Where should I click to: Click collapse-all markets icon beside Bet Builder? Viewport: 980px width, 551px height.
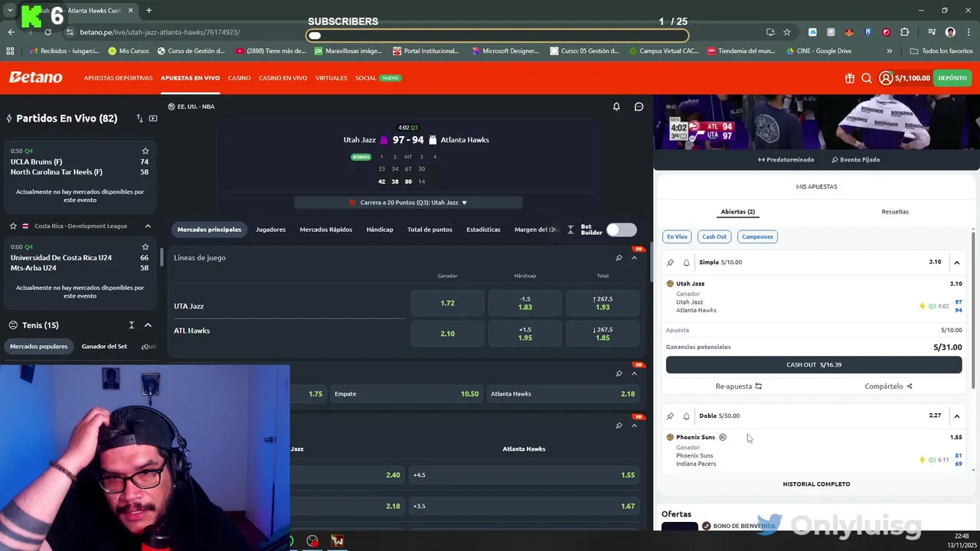[570, 230]
